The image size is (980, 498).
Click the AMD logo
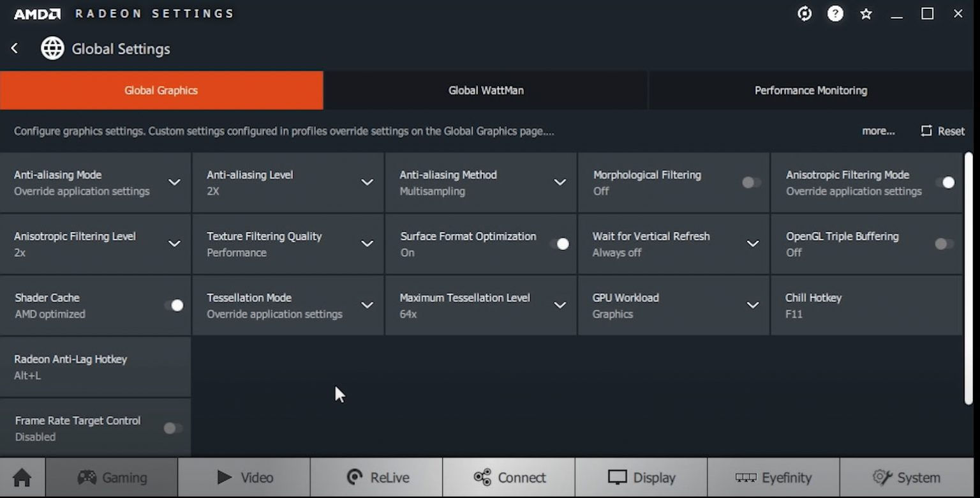point(37,13)
